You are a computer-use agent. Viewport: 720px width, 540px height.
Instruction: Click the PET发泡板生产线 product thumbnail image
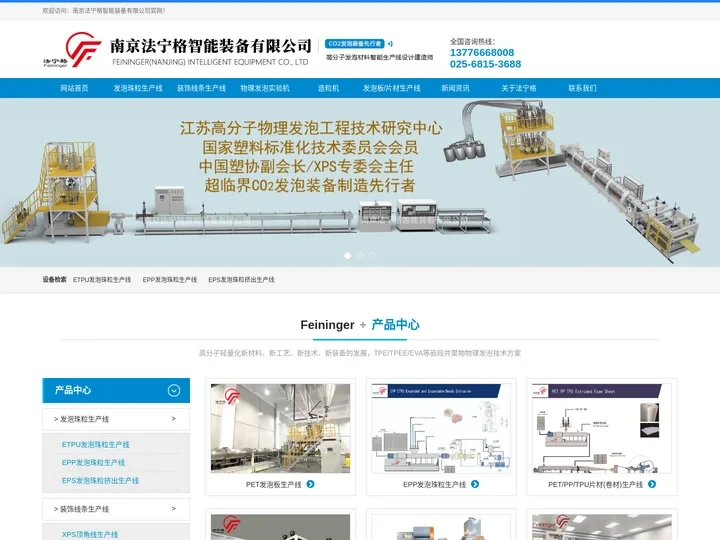pyautogui.click(x=281, y=428)
